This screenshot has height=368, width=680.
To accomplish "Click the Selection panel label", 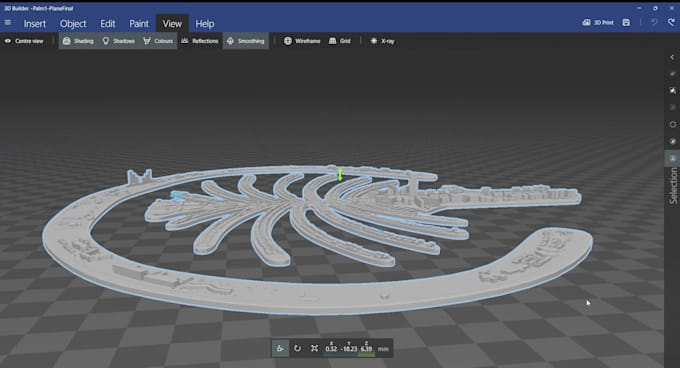I will point(673,186).
